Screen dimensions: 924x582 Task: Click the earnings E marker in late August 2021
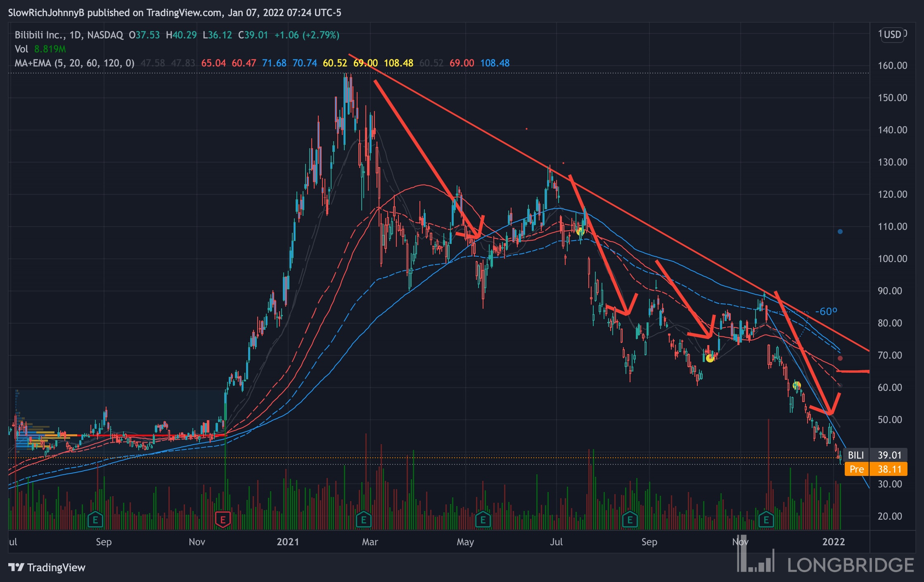[630, 520]
